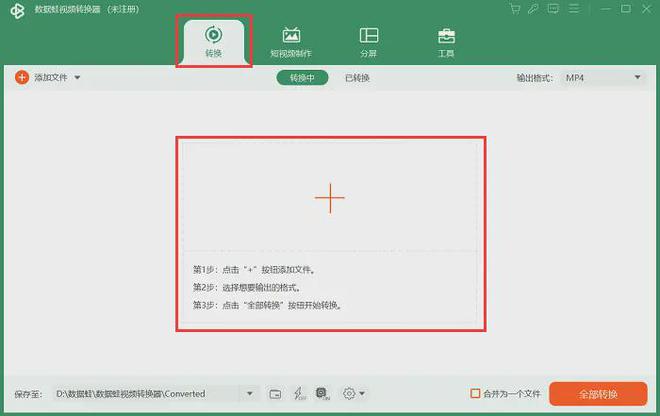660x416 pixels.
Task: Select the 已转换 tab
Action: (357, 78)
